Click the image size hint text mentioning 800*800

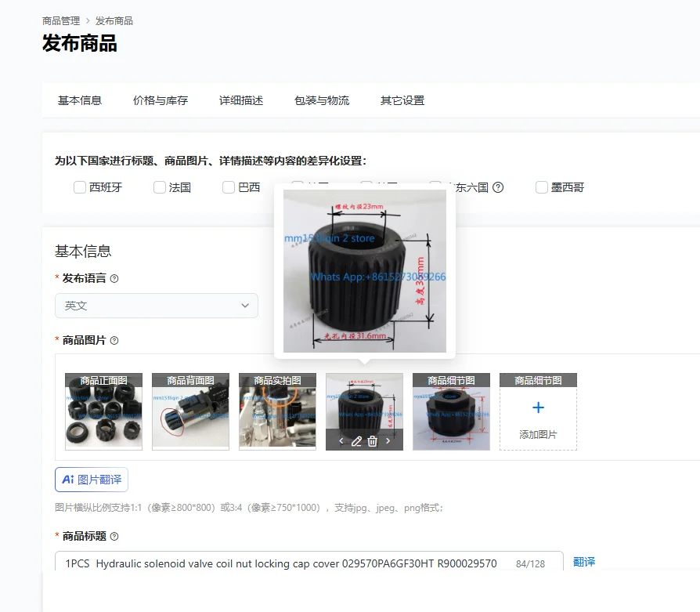click(x=249, y=508)
